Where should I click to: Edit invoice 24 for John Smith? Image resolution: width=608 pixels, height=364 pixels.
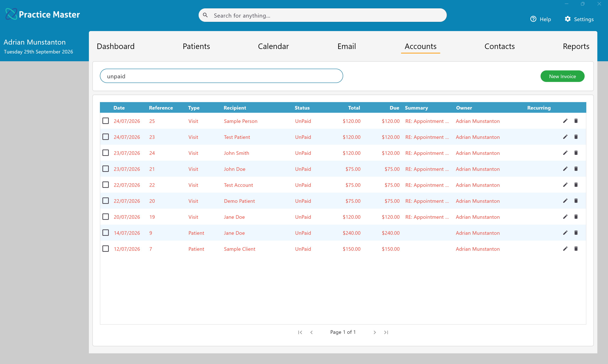pos(565,153)
